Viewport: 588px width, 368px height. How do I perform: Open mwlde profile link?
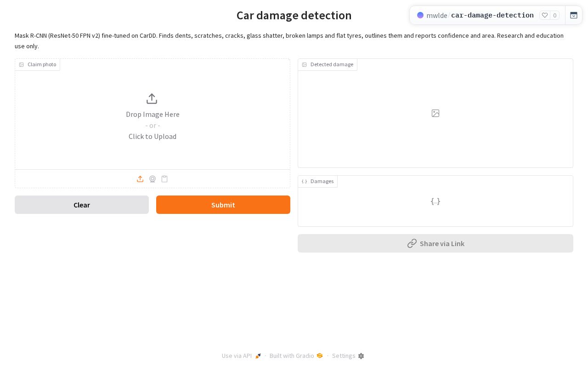point(437,15)
